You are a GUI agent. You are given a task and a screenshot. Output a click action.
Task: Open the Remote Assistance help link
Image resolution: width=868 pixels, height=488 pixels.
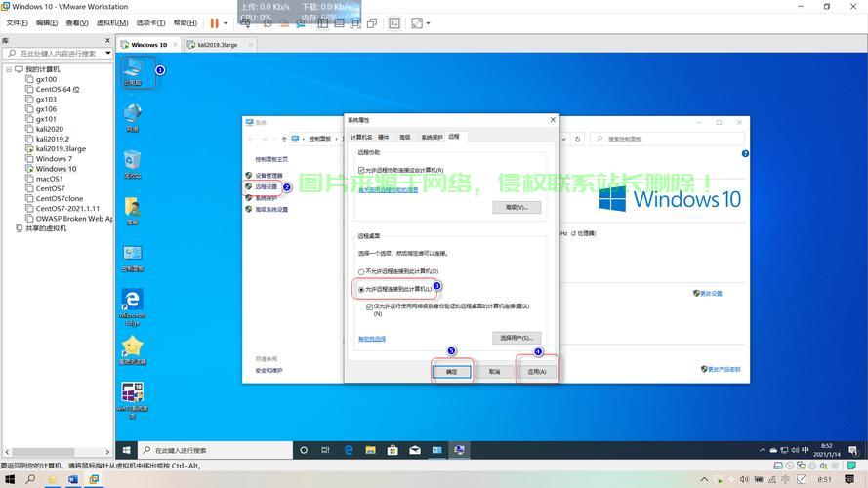pos(388,189)
